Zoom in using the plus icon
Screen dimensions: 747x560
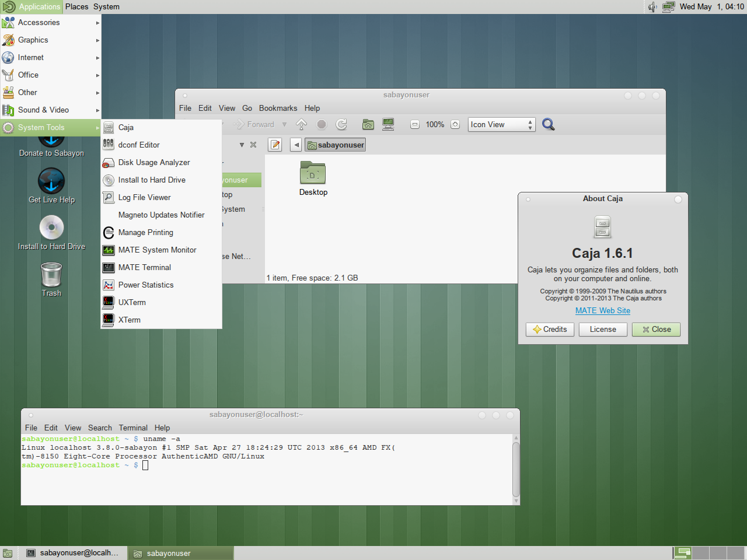(x=455, y=124)
